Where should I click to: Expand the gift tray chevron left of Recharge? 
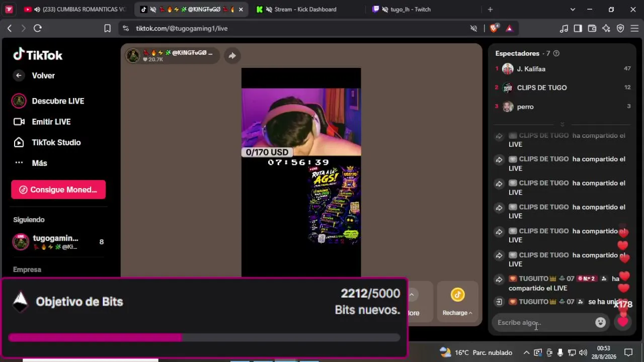coord(412,295)
